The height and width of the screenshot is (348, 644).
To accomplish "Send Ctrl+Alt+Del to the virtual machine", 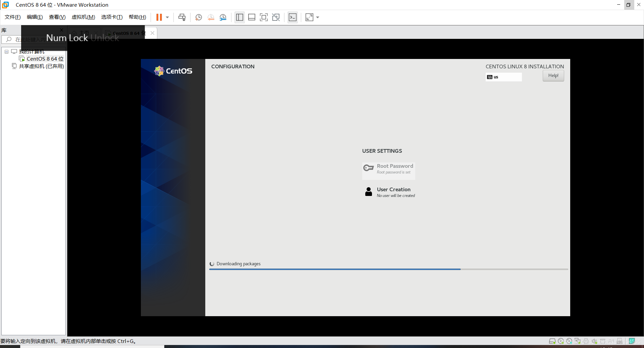I will (182, 17).
